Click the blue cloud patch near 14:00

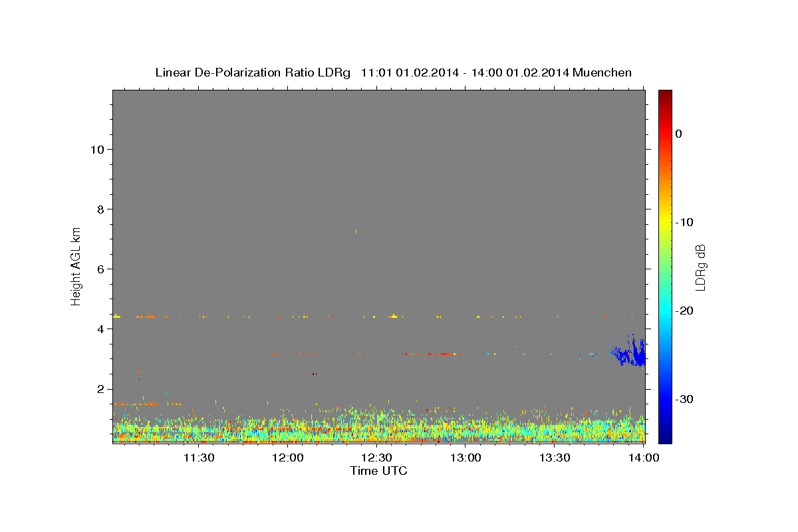point(629,350)
